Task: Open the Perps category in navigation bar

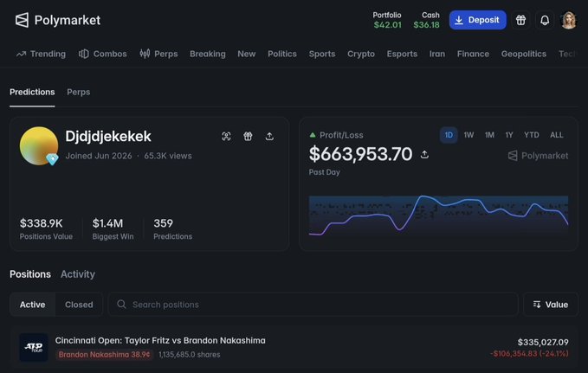Action: (x=158, y=54)
